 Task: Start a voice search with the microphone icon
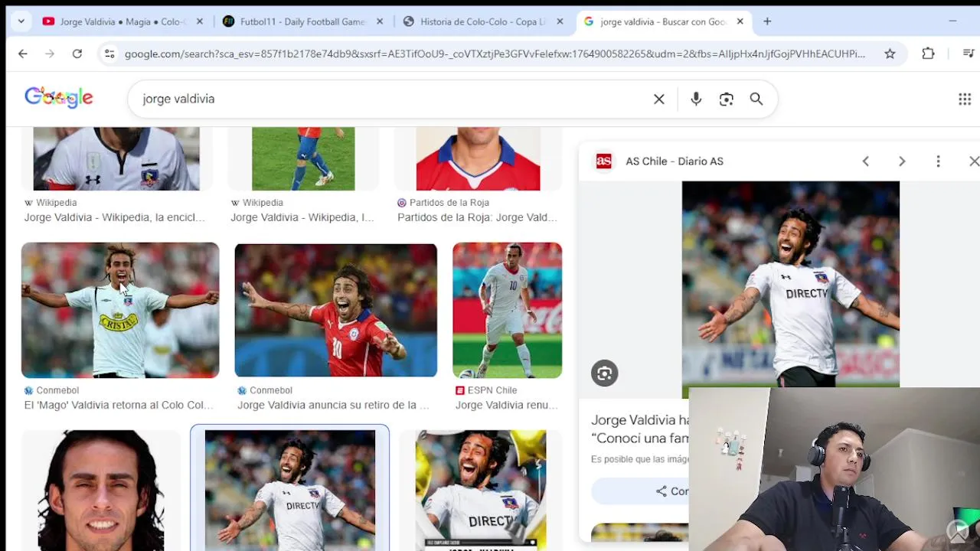pos(696,99)
